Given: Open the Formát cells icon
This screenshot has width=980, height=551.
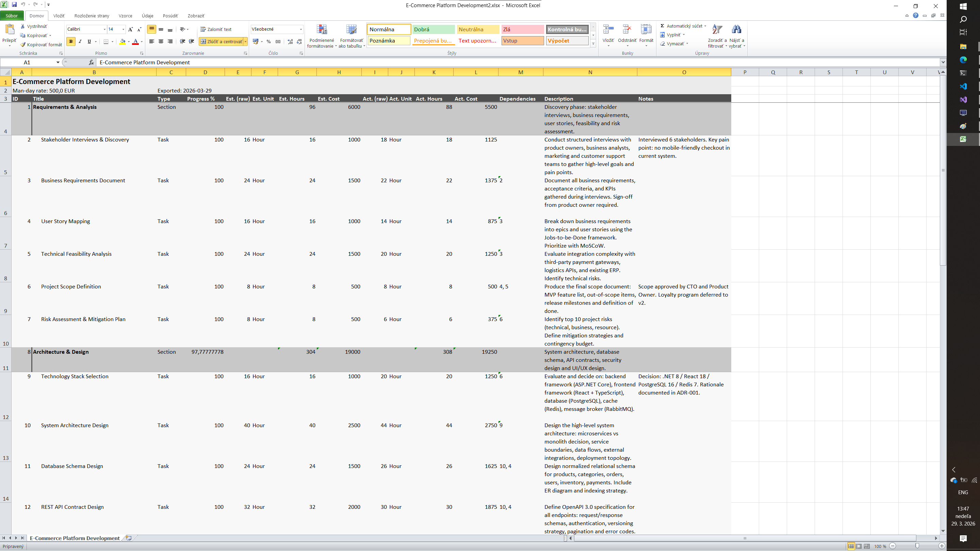Looking at the screenshot, I should 646,30.
